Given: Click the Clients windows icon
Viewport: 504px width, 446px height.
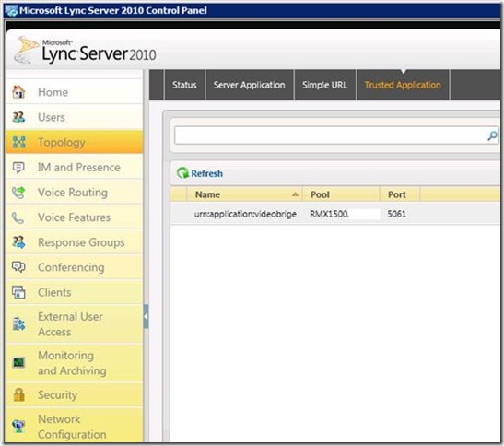Looking at the screenshot, I should (x=18, y=292).
